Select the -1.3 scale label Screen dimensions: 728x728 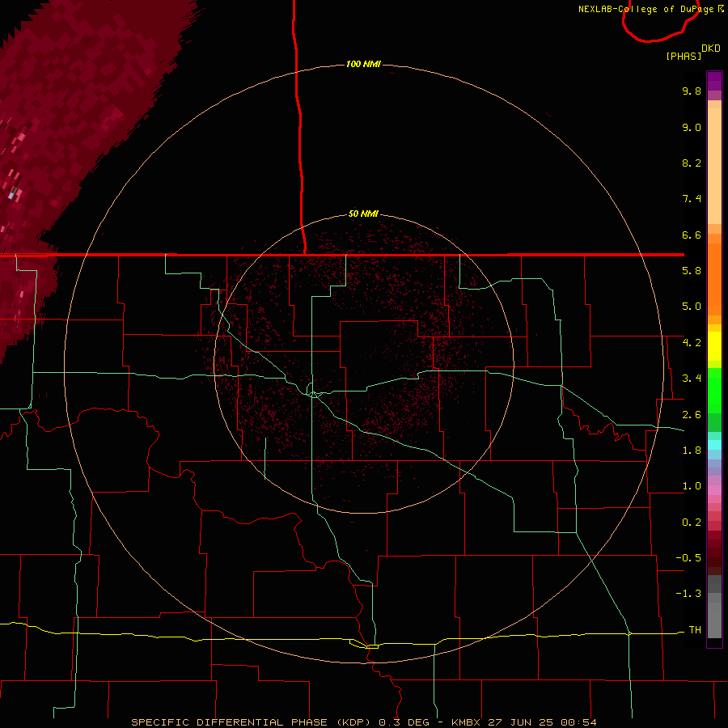pyautogui.click(x=688, y=594)
